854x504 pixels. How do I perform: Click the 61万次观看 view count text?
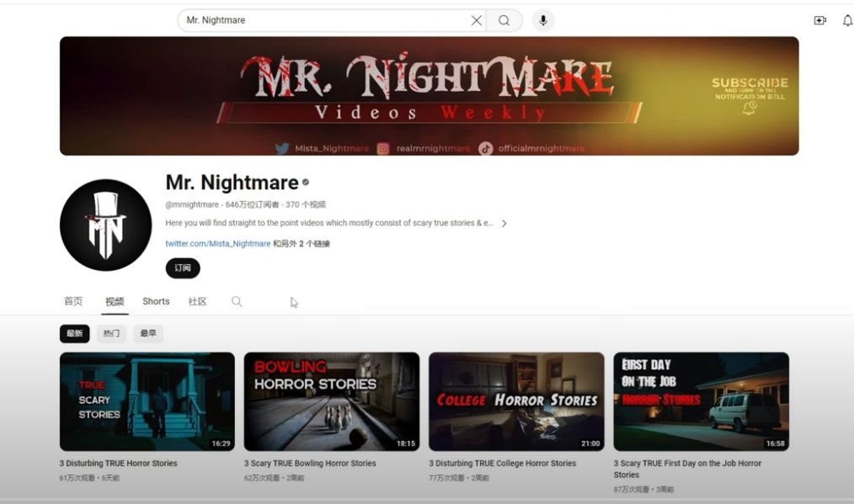click(77, 478)
